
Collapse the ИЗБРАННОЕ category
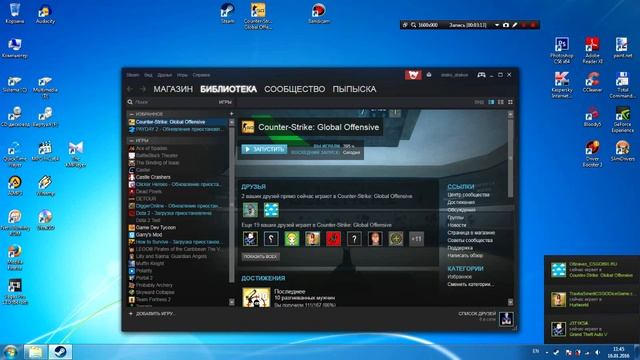click(x=131, y=114)
